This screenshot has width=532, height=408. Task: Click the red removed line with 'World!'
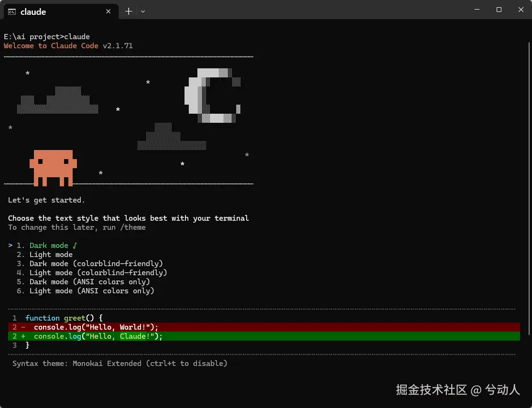[264, 327]
